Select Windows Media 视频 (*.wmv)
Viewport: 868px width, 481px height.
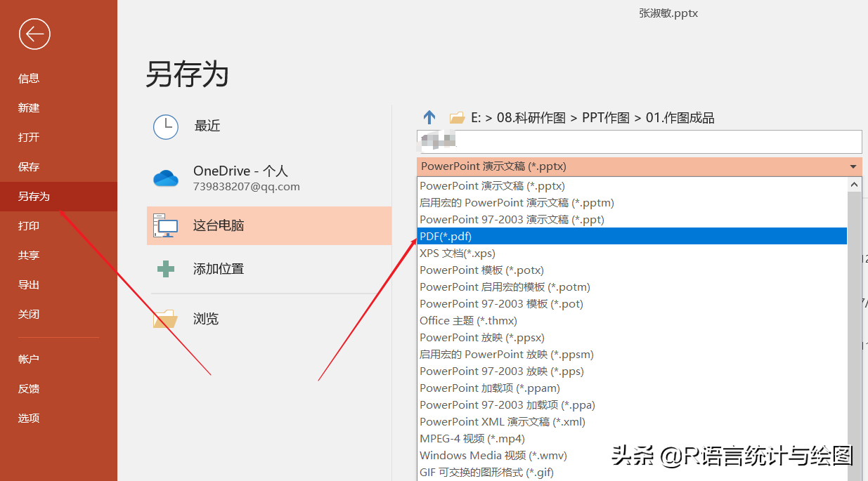pos(632,456)
